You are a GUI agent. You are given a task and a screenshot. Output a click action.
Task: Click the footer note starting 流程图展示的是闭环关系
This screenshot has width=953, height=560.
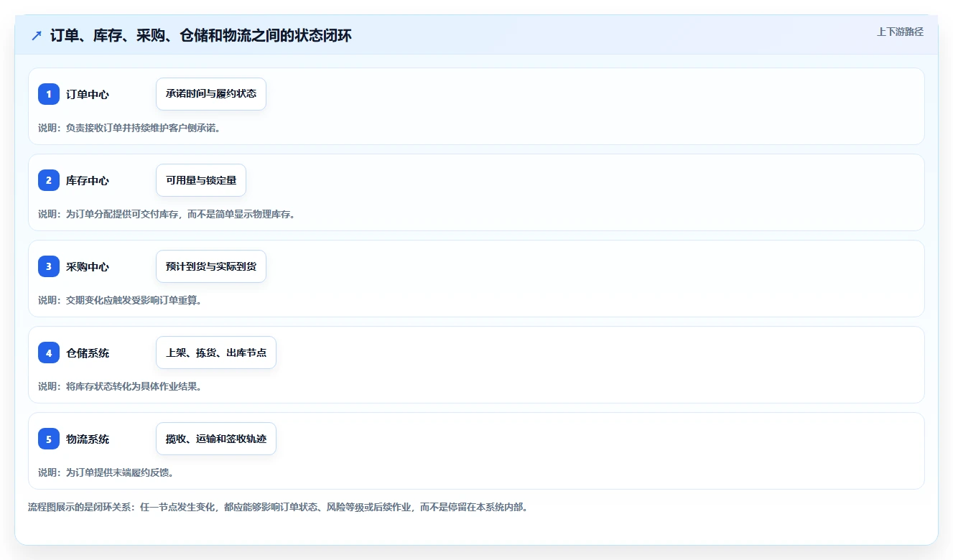tap(279, 507)
